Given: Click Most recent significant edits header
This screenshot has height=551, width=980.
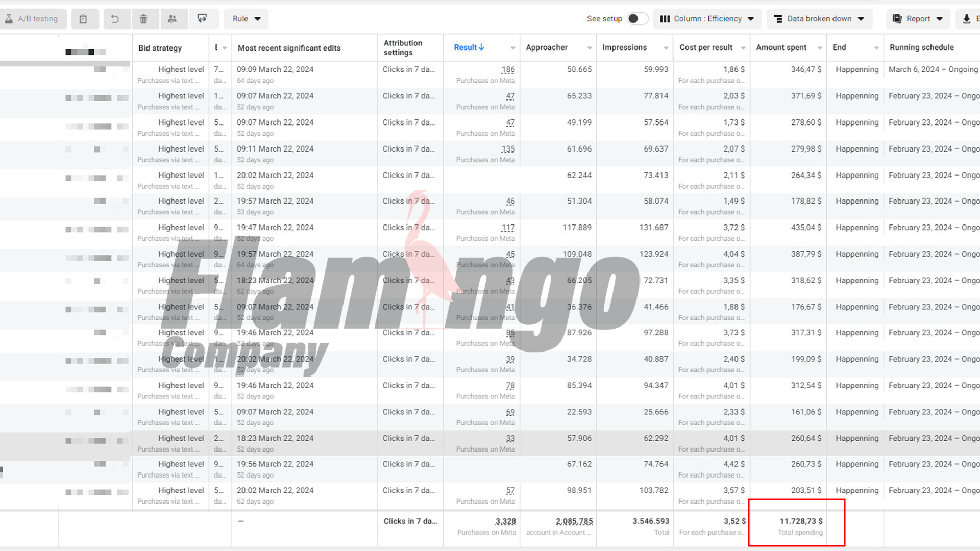Looking at the screenshot, I should coord(289,48).
